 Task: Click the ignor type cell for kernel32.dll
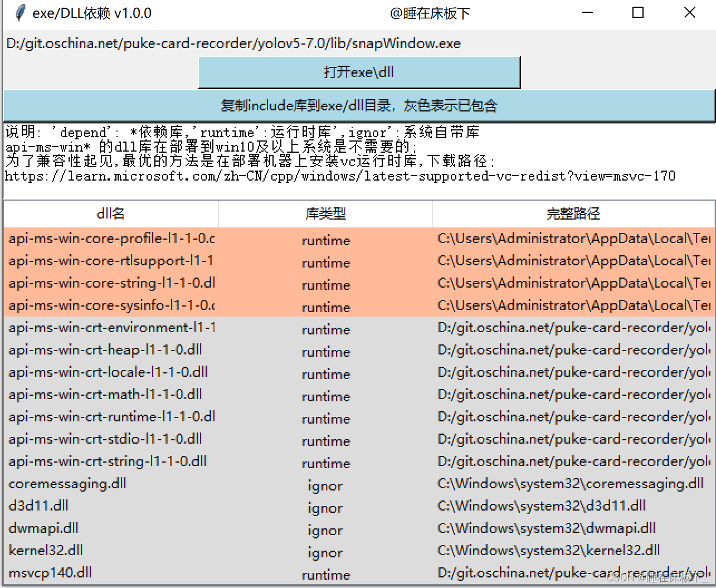click(x=325, y=552)
